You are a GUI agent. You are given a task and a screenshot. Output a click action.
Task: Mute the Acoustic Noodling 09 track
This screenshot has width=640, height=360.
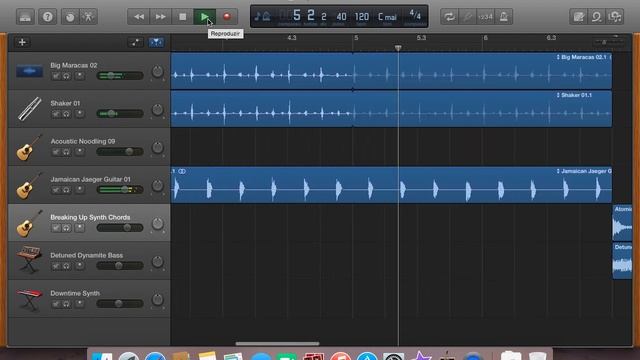click(56, 152)
